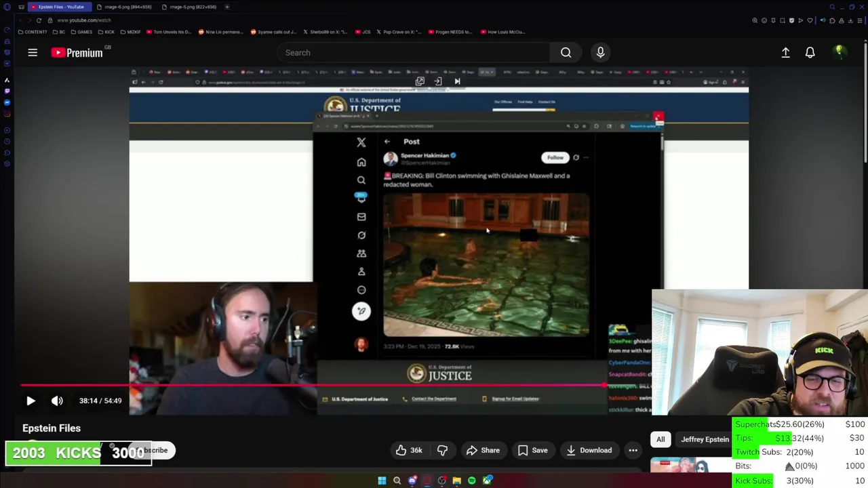This screenshot has width=868, height=488.
Task: Select the Jeffrey Epstein filter chip
Action: click(705, 439)
